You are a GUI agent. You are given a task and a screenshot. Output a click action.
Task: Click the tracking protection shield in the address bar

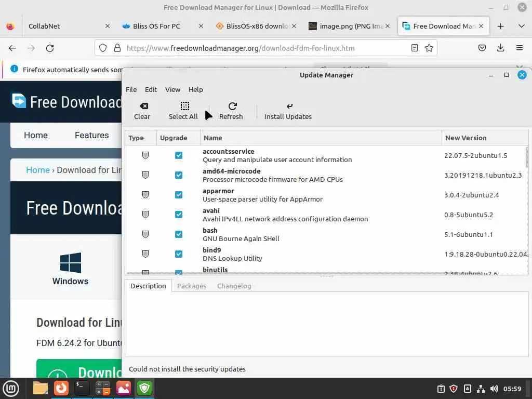coord(103,48)
